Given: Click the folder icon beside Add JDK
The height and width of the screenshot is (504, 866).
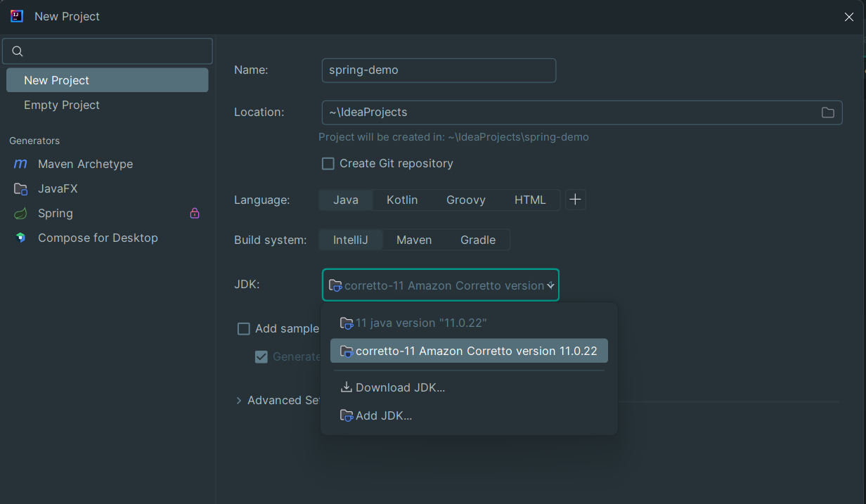Looking at the screenshot, I should pyautogui.click(x=346, y=415).
